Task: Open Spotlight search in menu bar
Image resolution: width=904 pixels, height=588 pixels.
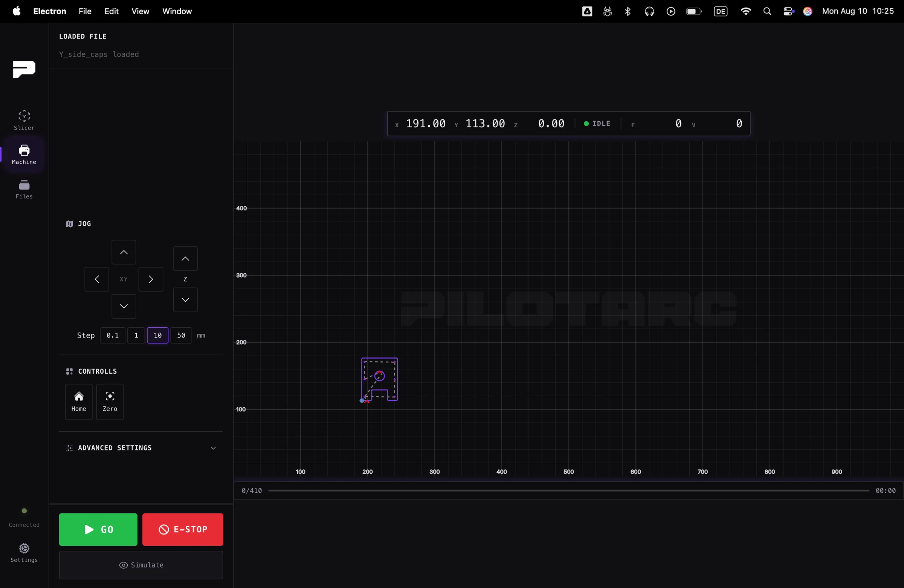Action: click(767, 11)
